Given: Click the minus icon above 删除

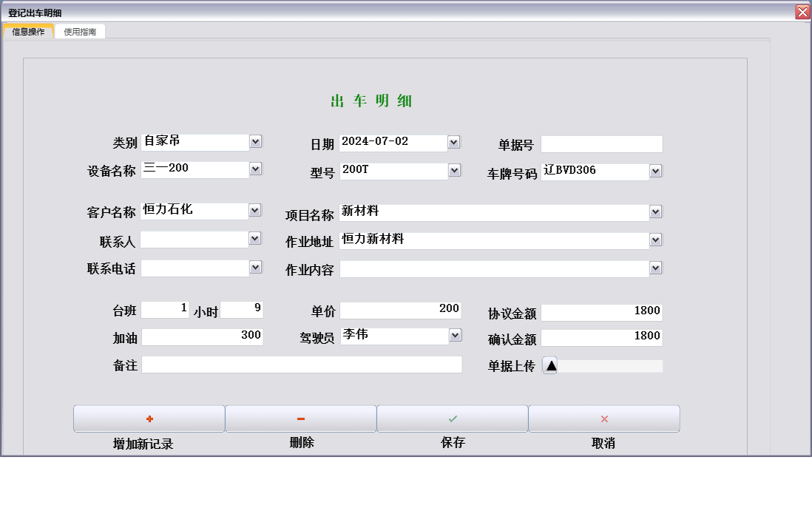Looking at the screenshot, I should pos(300,419).
